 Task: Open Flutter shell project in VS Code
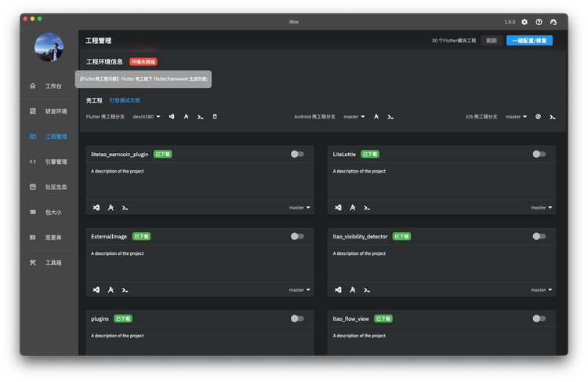tap(172, 117)
